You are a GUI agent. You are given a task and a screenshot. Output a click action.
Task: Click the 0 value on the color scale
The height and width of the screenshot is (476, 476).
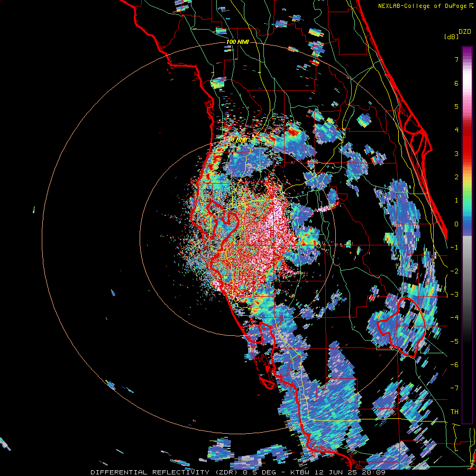point(456,224)
